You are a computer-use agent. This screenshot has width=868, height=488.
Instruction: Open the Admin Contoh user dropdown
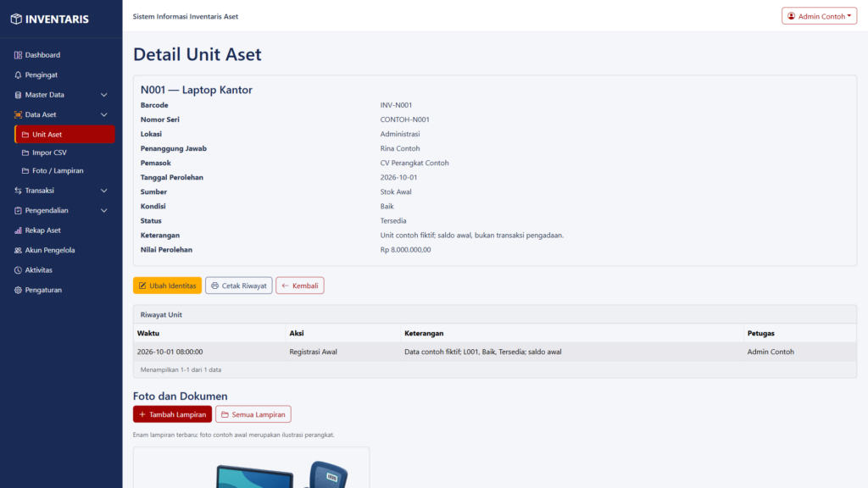point(820,16)
